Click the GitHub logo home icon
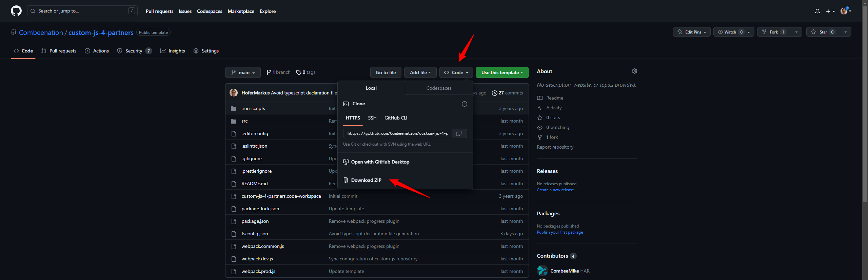Screen dimensions: 868x280 tap(16, 11)
